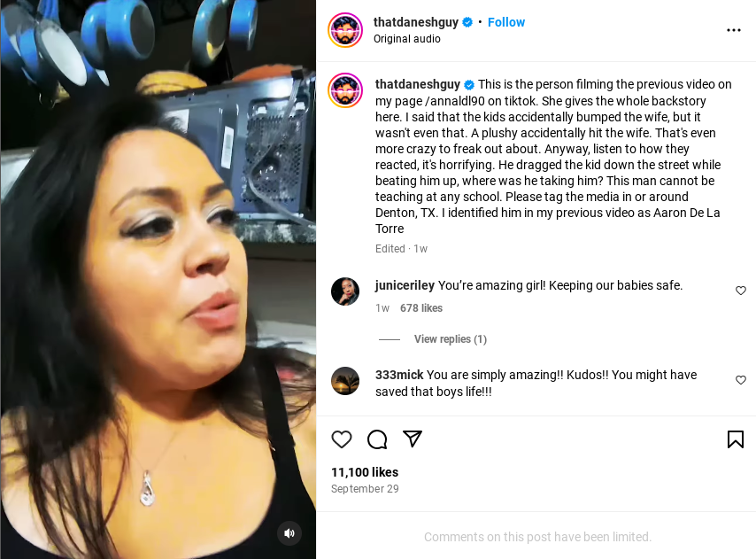View the list of 11,100 likes
The width and height of the screenshot is (756, 559).
[x=365, y=472]
